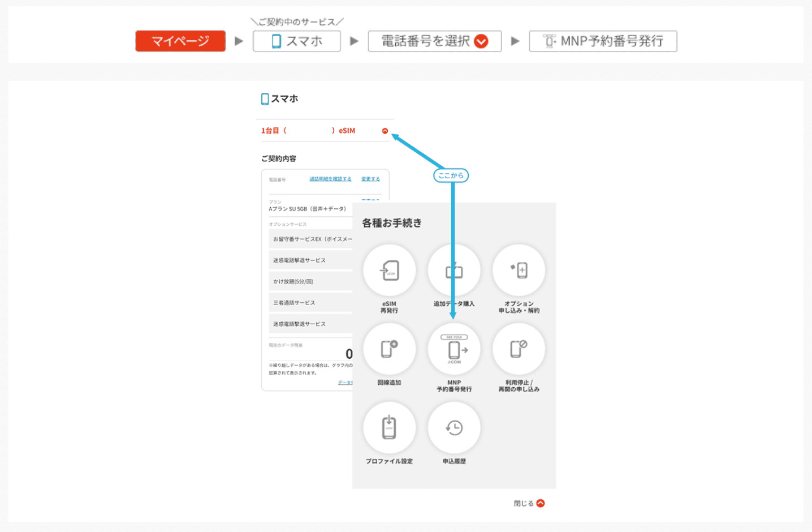
Task: Collapse the panel with 閉じる
Action: point(529,503)
